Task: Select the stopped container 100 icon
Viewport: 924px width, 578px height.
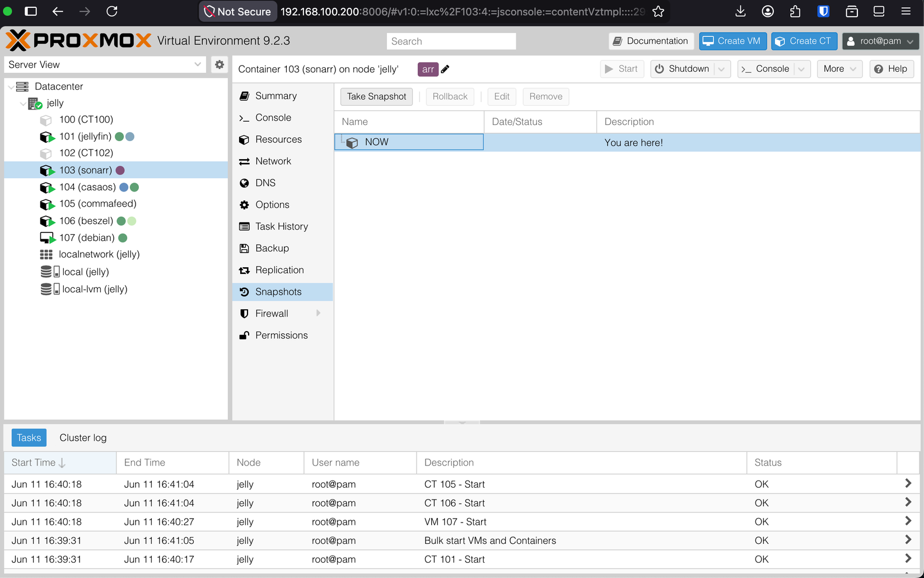Action: (46, 120)
